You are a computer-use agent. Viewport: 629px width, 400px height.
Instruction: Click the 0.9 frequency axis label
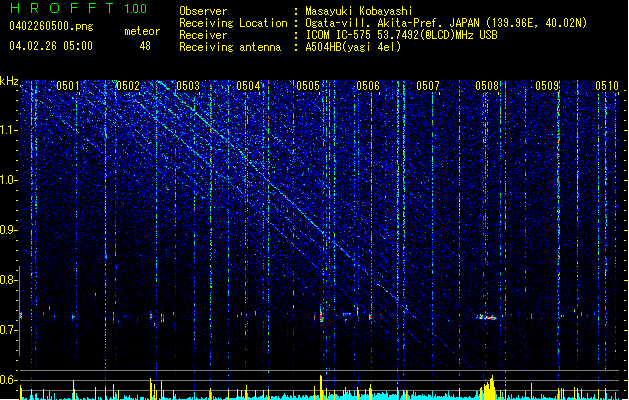pyautogui.click(x=9, y=230)
